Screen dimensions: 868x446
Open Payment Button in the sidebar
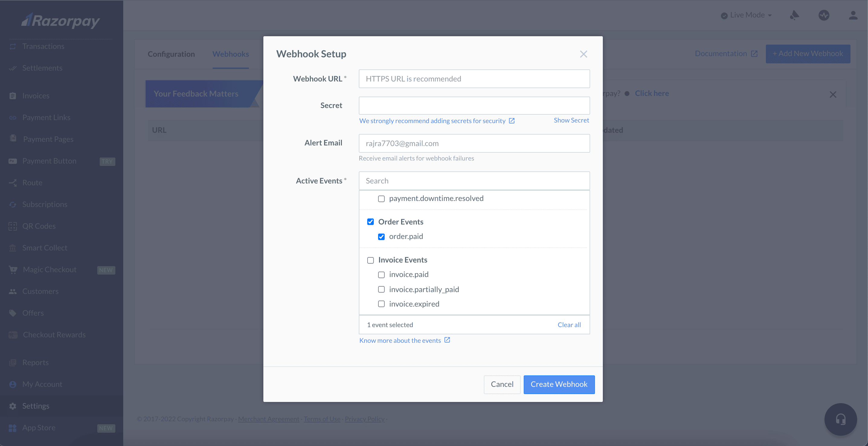coord(49,161)
